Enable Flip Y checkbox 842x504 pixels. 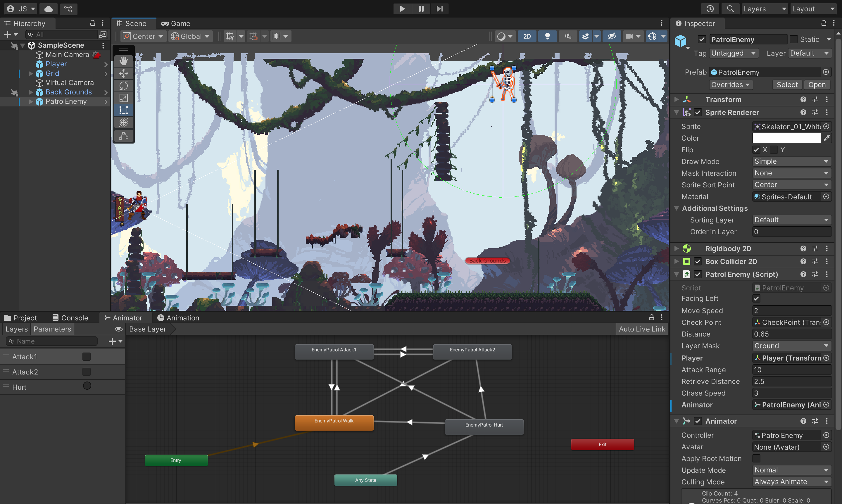(x=774, y=150)
